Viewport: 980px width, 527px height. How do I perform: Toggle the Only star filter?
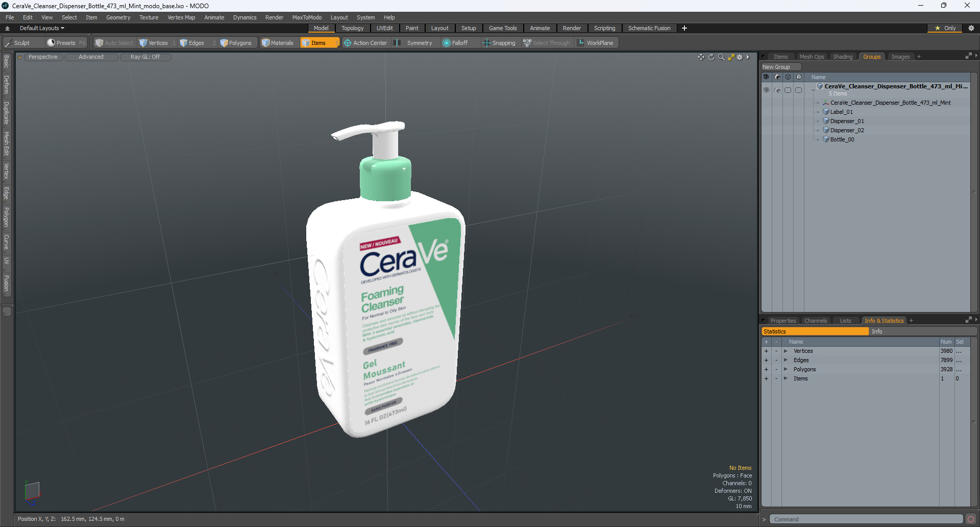(945, 28)
